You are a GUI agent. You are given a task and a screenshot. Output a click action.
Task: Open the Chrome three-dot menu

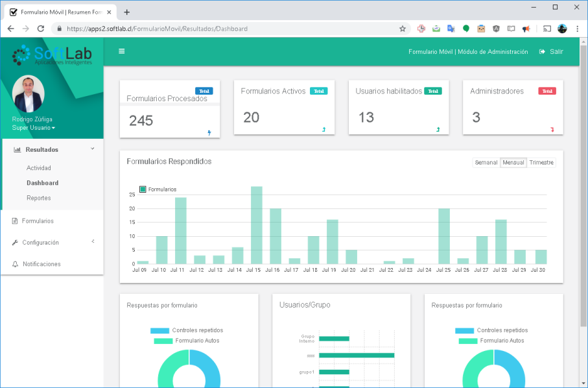pos(577,29)
